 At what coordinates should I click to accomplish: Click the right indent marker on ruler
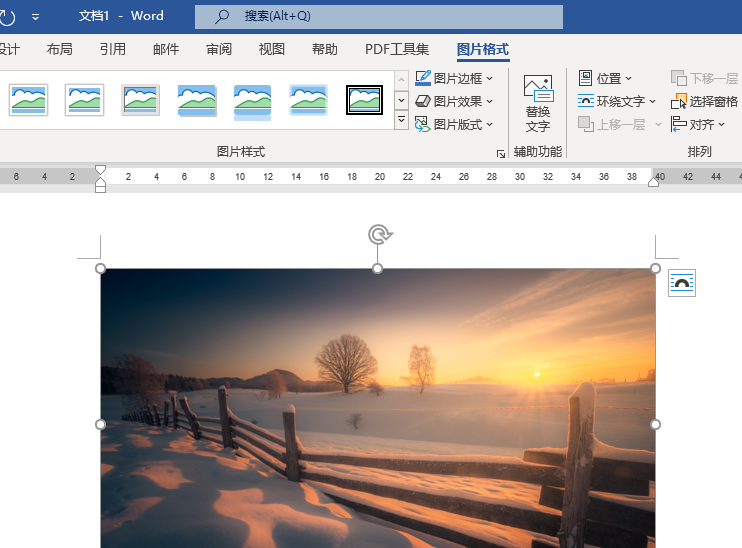(x=654, y=182)
